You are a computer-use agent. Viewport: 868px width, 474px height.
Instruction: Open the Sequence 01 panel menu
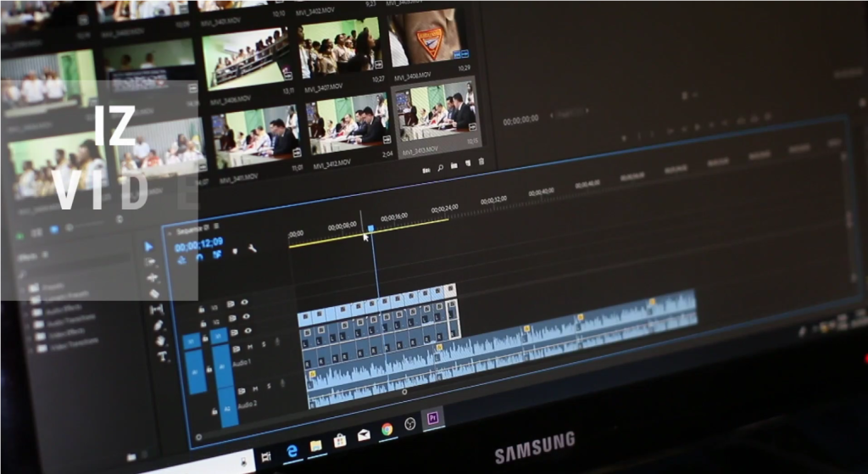point(217,226)
